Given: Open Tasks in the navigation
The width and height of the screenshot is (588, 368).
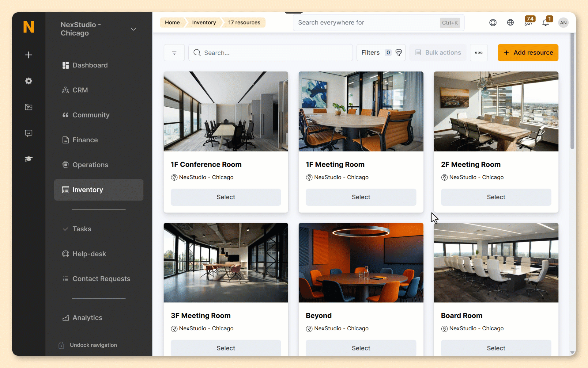Looking at the screenshot, I should click(99, 229).
